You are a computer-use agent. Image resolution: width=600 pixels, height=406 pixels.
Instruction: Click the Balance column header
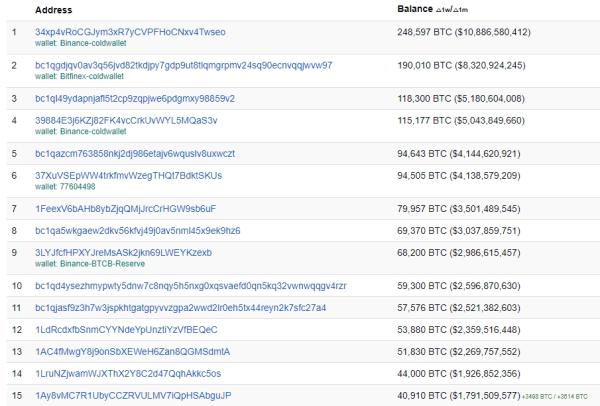pyautogui.click(x=417, y=9)
